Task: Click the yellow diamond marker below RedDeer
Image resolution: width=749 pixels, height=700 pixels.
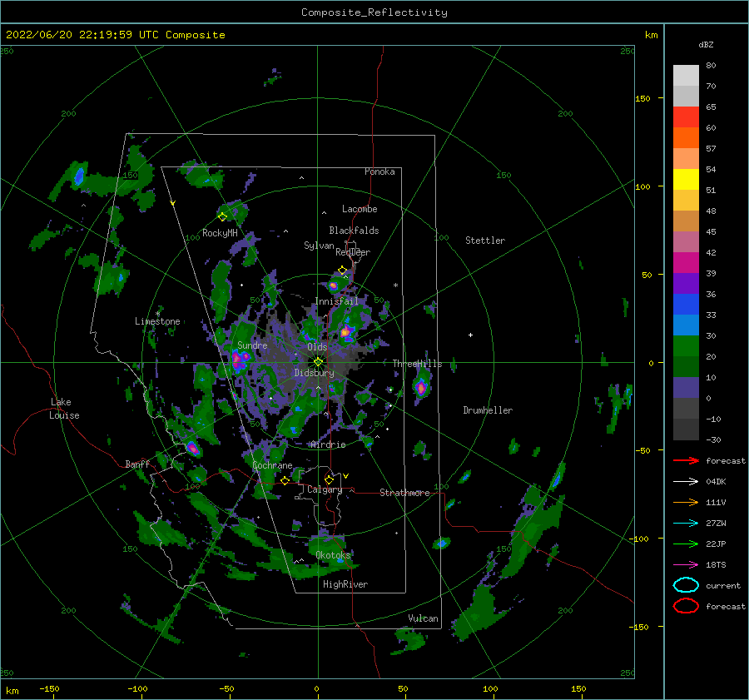Action: (343, 270)
